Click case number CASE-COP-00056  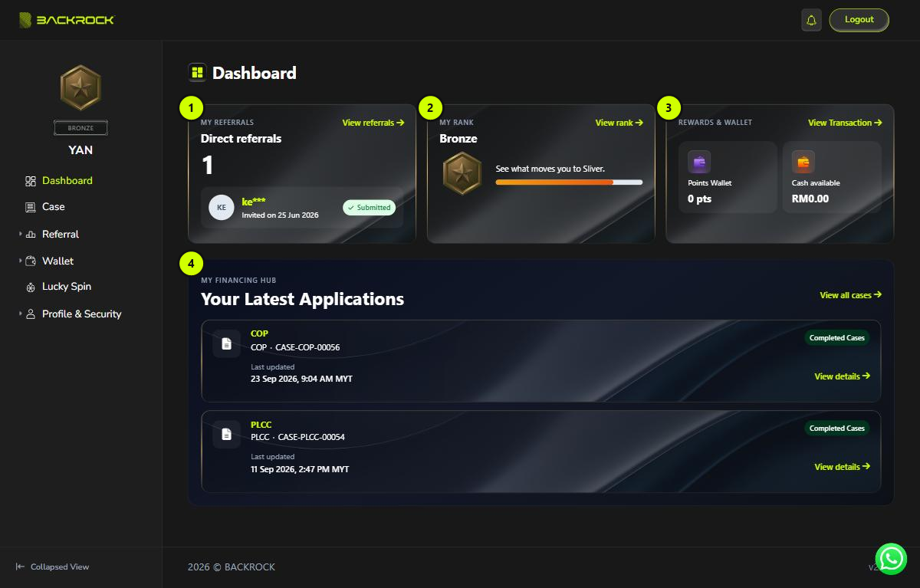[307, 347]
